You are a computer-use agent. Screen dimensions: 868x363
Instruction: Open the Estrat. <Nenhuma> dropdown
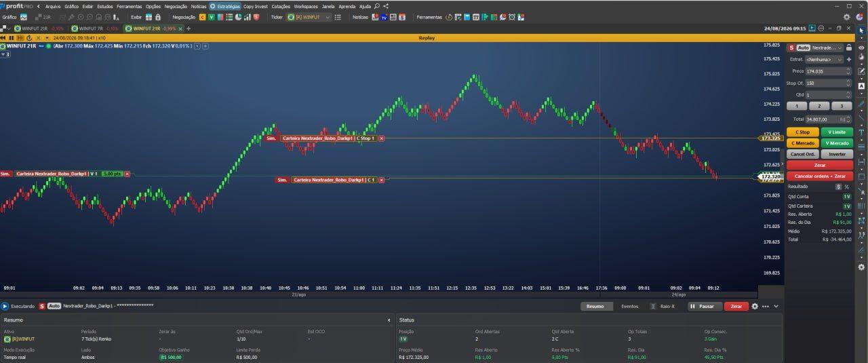824,59
